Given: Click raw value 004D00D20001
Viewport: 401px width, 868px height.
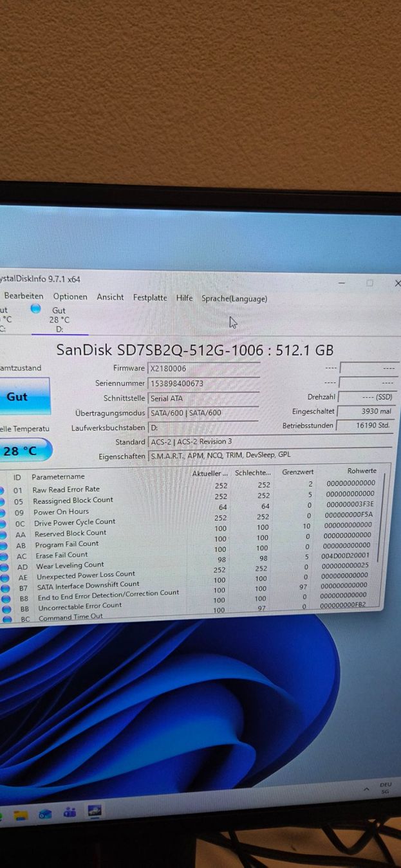Looking at the screenshot, I should pyautogui.click(x=346, y=555).
